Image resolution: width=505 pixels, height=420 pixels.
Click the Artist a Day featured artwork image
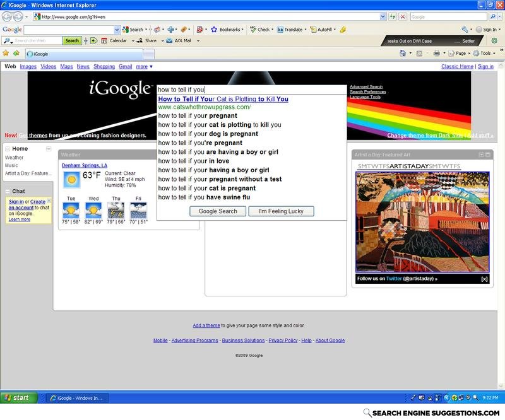(x=422, y=222)
